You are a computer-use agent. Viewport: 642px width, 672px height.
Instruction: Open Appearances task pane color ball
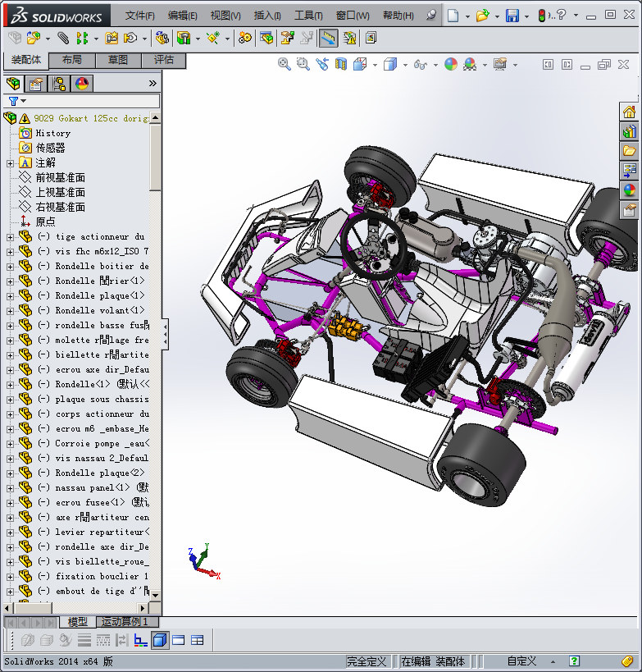[x=629, y=190]
